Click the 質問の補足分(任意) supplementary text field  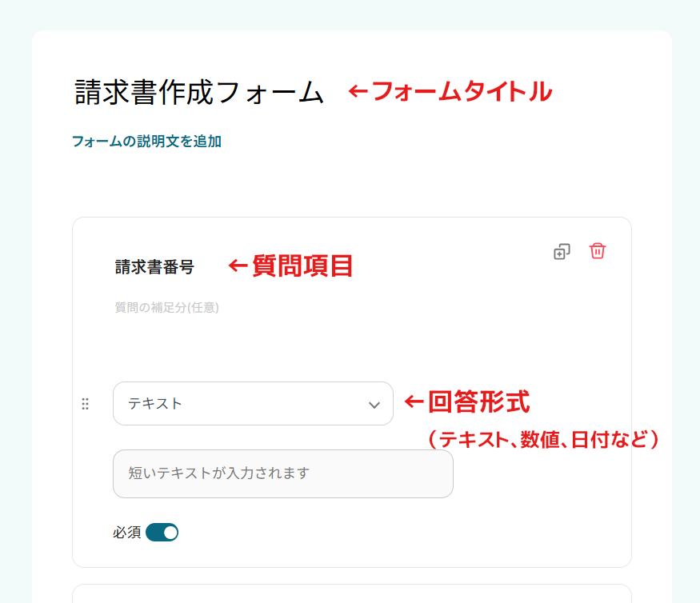167,307
